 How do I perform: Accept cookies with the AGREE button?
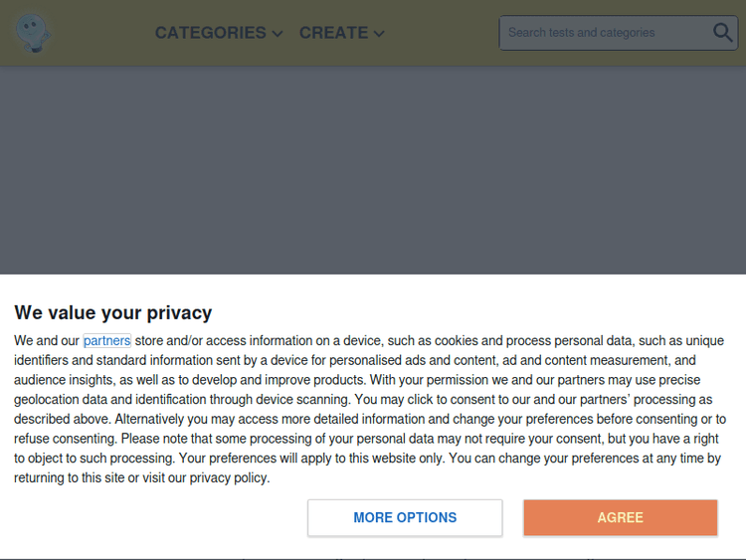pos(620,517)
